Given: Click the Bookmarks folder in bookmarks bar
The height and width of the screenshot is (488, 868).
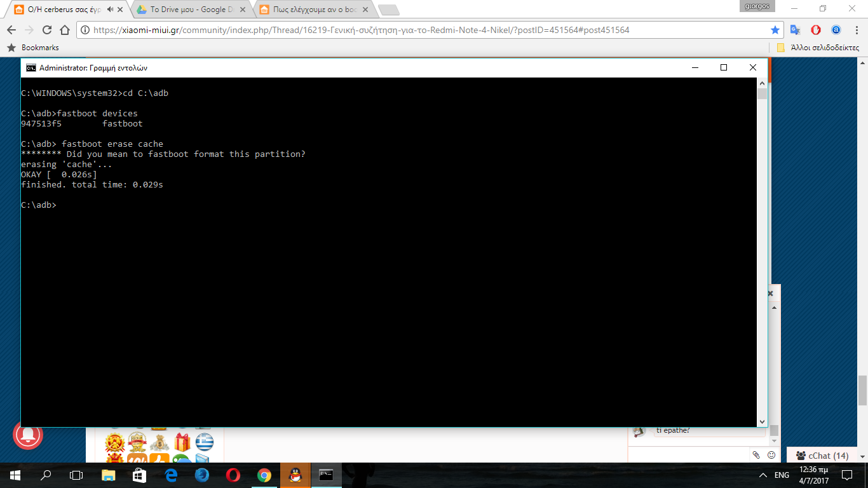Looking at the screenshot, I should (x=33, y=48).
